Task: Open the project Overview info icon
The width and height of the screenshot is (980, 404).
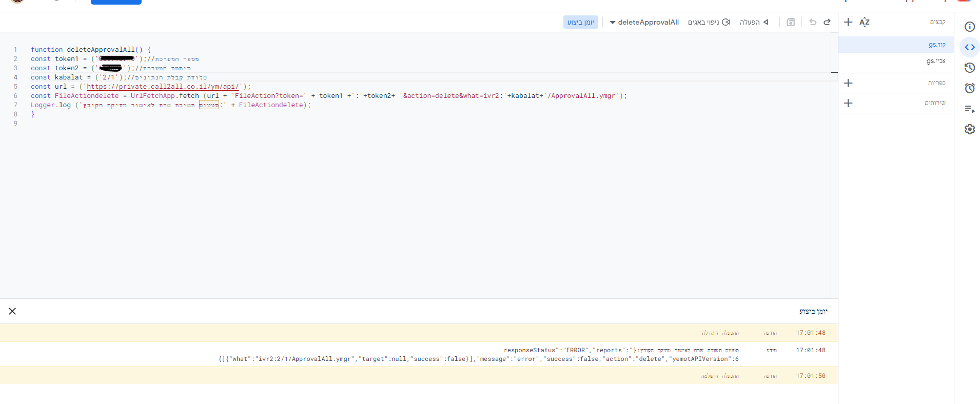Action: [969, 27]
